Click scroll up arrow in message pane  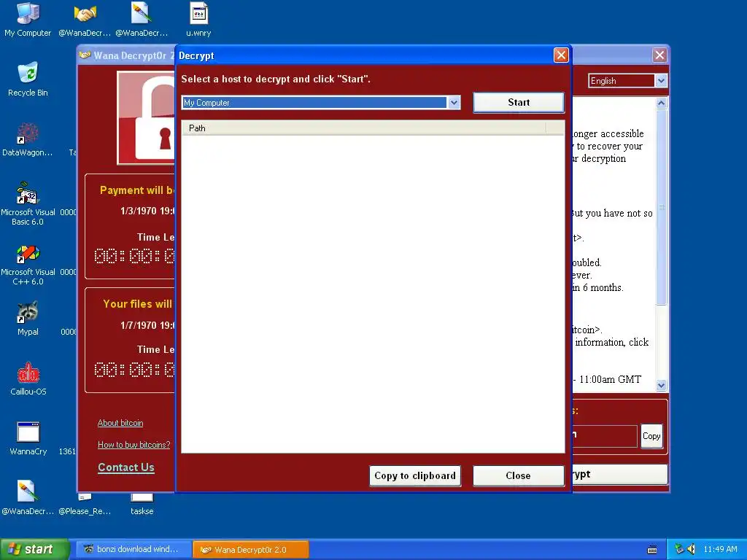tap(661, 103)
